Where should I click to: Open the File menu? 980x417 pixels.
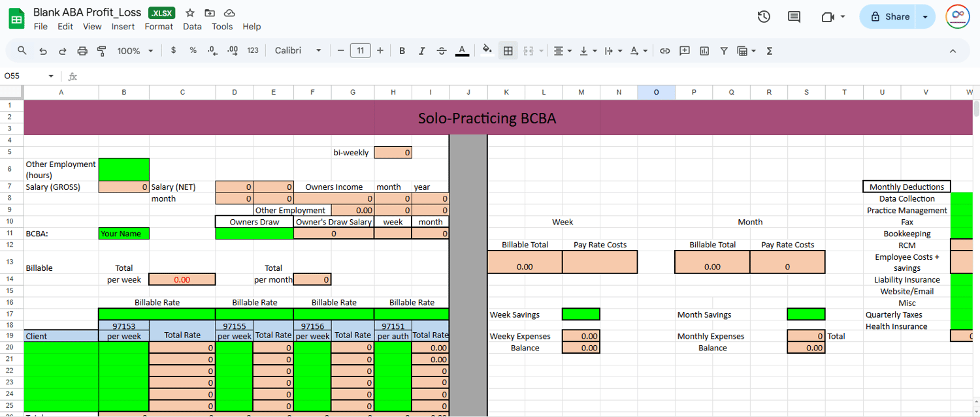(41, 27)
